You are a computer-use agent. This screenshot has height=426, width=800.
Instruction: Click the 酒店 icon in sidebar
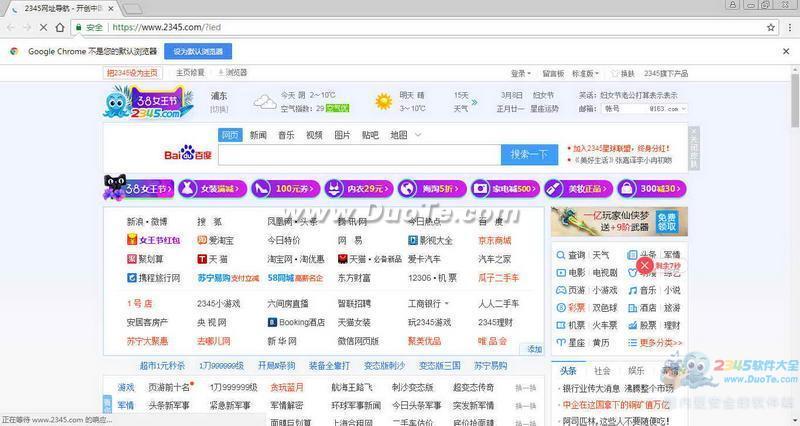point(633,308)
